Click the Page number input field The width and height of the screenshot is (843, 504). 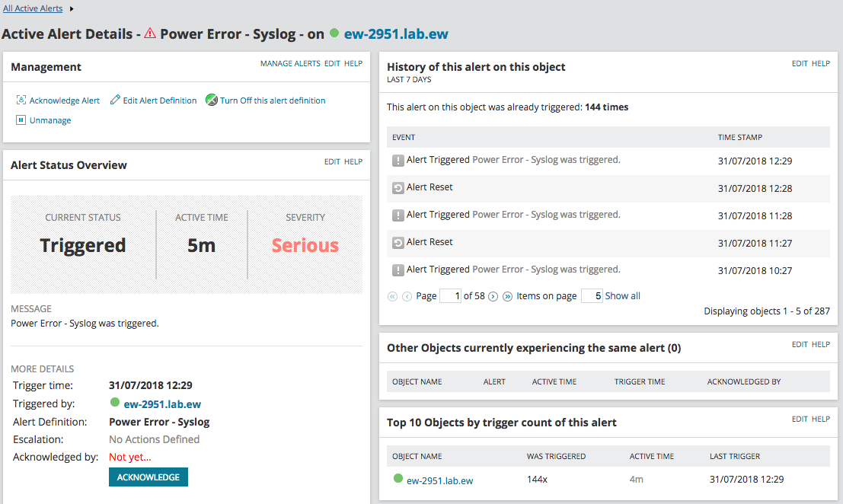click(x=451, y=296)
